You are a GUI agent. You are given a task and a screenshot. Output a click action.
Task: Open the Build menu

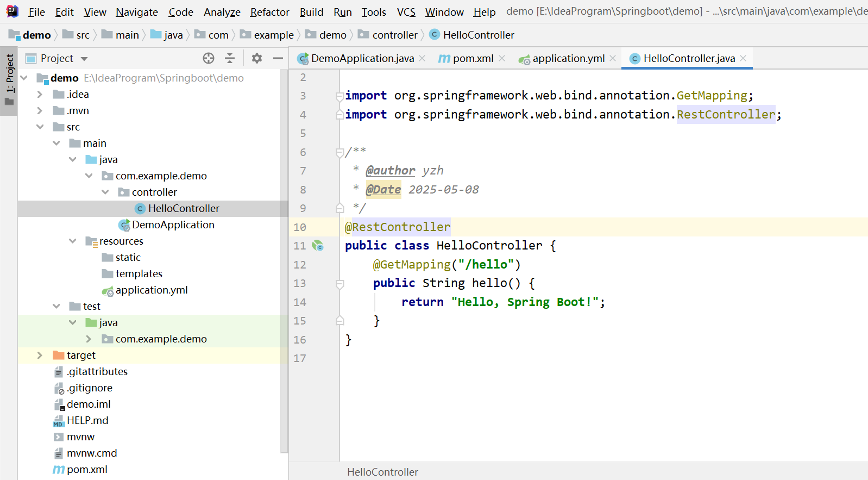[x=311, y=12]
